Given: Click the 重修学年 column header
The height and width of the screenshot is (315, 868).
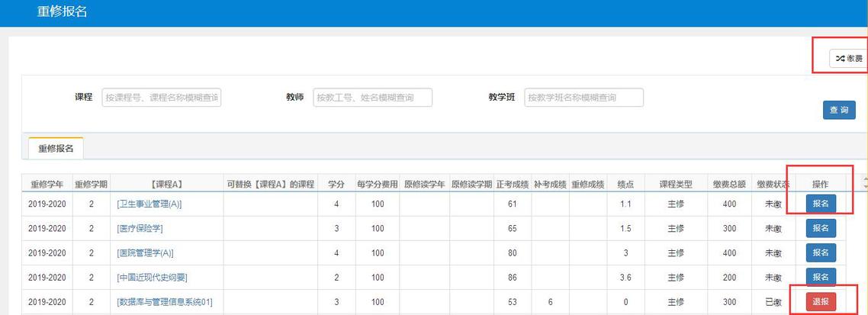Looking at the screenshot, I should [46, 184].
